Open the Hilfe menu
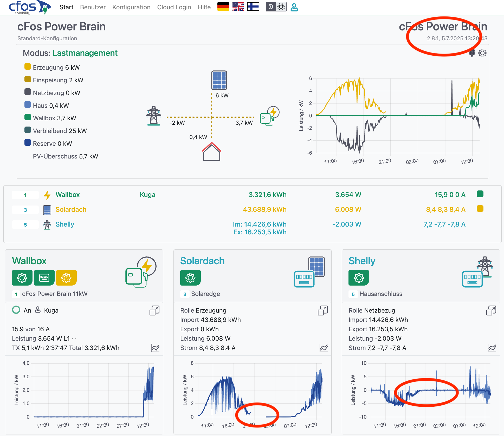Image resolution: width=504 pixels, height=436 pixels. click(204, 7)
